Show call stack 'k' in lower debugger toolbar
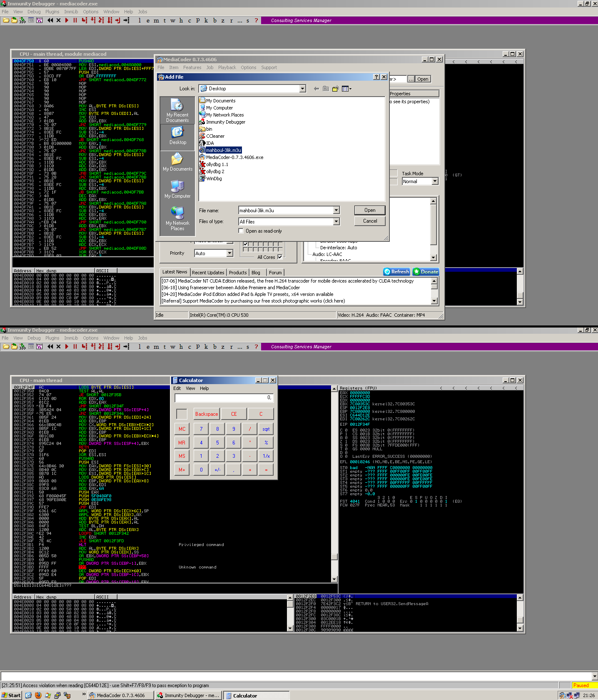Viewport: 598px width, 700px height. (206, 347)
